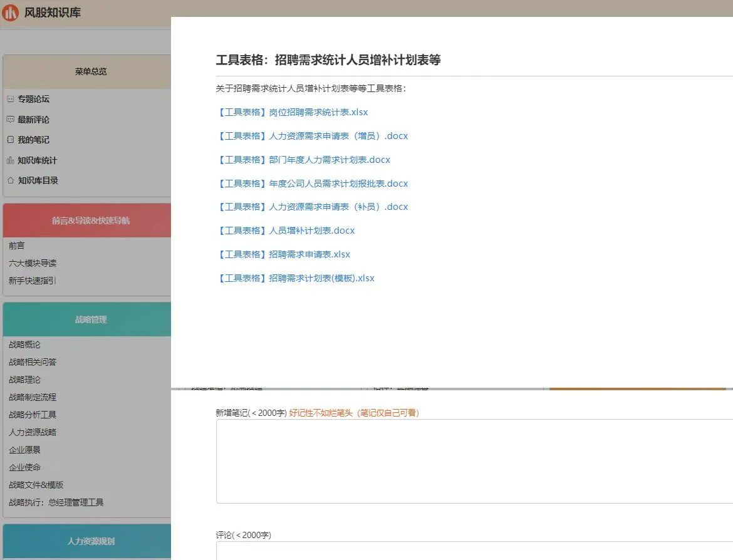Open 战略执行：总经理管理工具

click(56, 502)
